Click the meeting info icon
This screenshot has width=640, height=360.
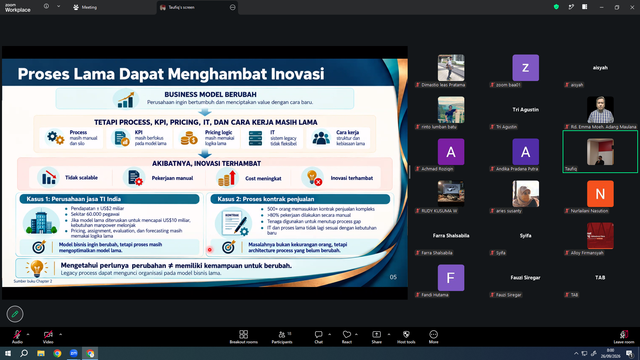coord(47,7)
